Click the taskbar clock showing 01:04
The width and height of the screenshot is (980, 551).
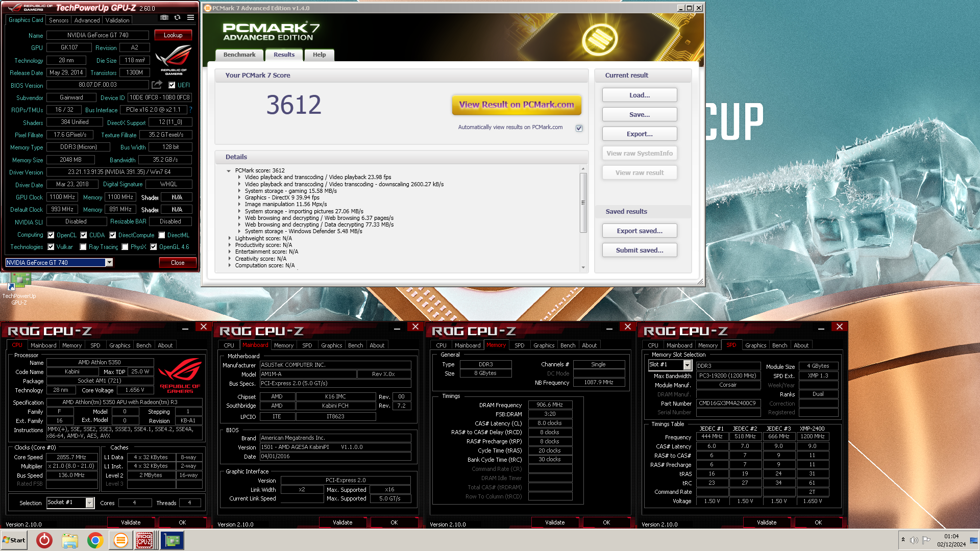(951, 540)
